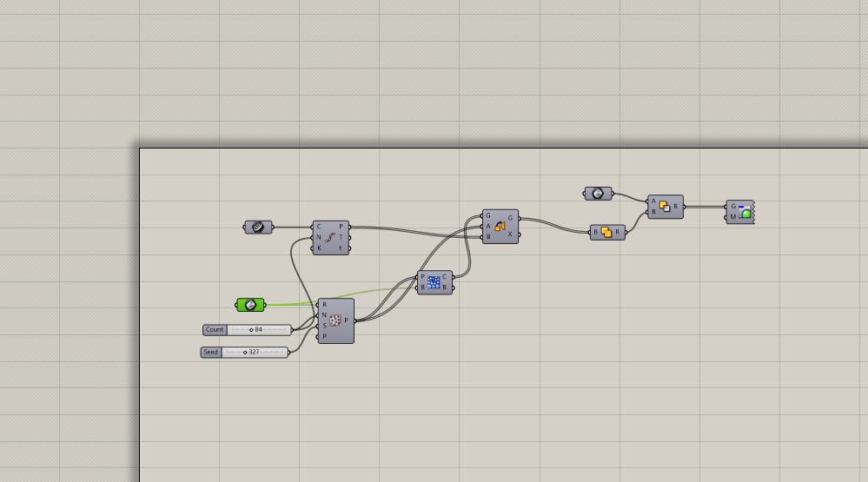Click the curve parameter feeding Divide Curve
Screen dimensions: 868x482
tap(258, 228)
